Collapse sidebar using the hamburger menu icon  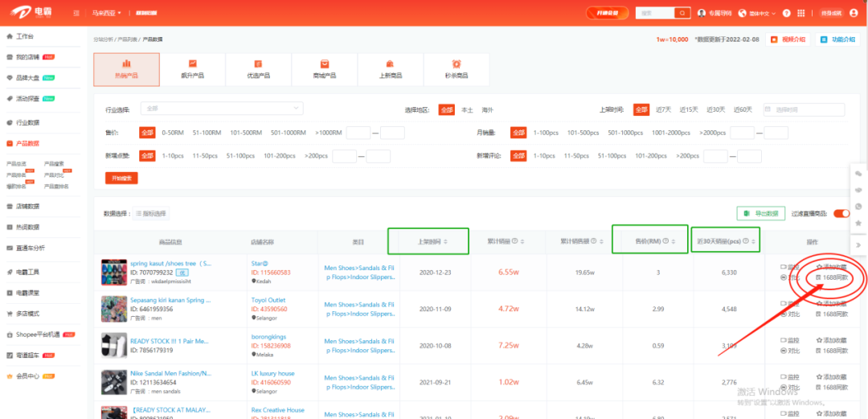[76, 14]
